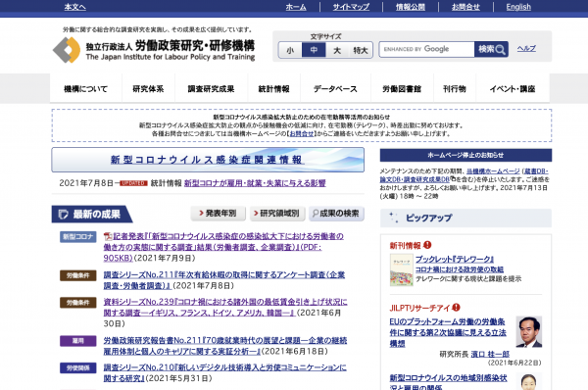Open the 成果の検索 button
The image size is (588, 390).
point(336,214)
